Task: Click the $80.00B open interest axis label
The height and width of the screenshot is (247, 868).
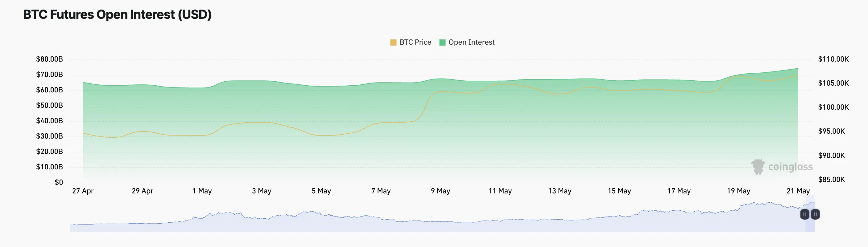Action: pos(50,59)
